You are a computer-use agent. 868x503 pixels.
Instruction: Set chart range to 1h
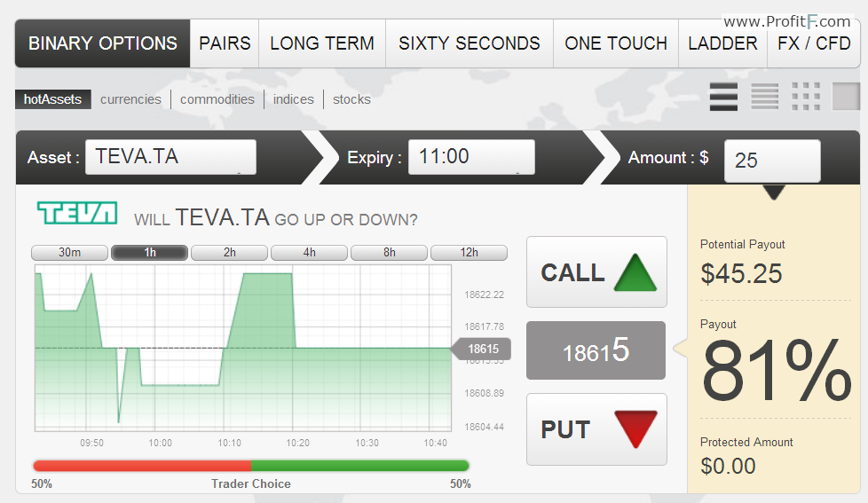(149, 252)
